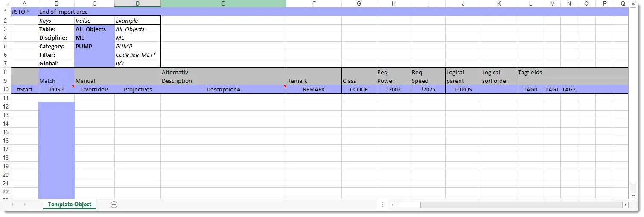Select the 'TAG2' cell
This screenshot has width=644, height=217.
pyautogui.click(x=569, y=89)
